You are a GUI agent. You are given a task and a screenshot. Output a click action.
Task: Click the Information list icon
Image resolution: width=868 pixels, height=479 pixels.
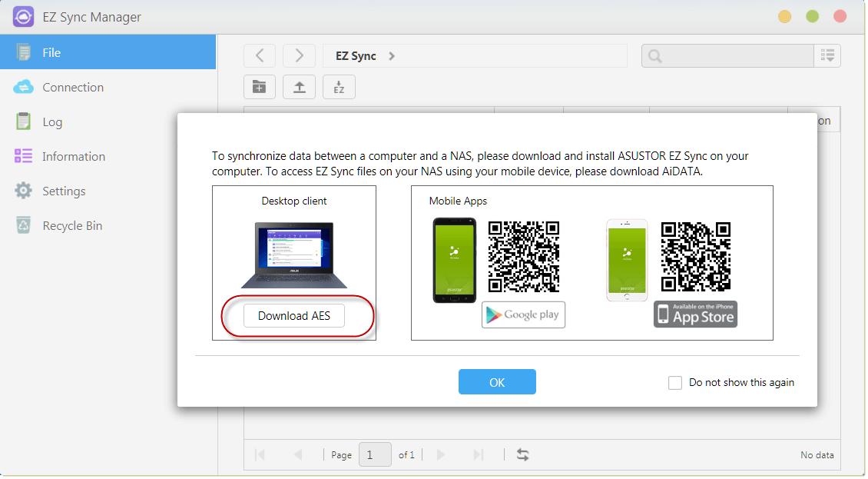[x=23, y=156]
